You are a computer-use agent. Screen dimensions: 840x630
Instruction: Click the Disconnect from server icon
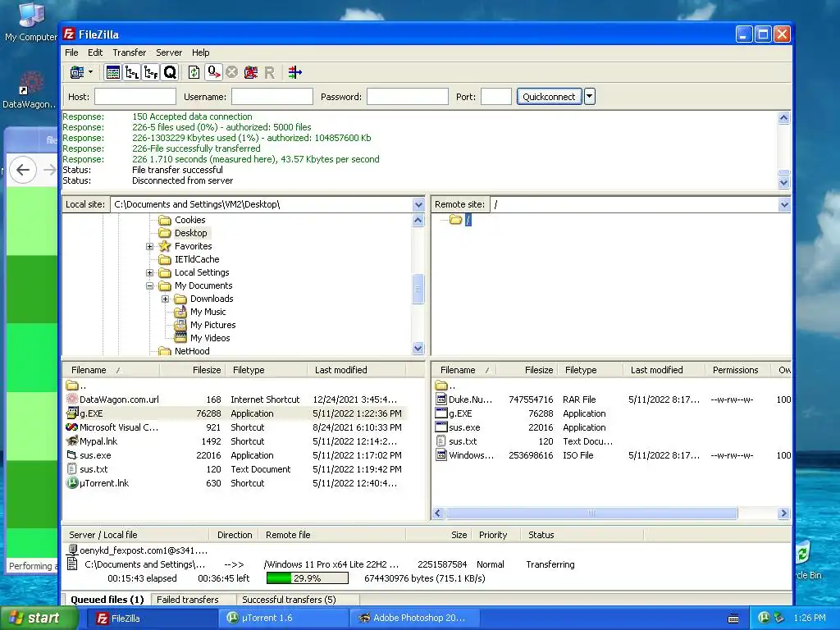[x=251, y=72]
